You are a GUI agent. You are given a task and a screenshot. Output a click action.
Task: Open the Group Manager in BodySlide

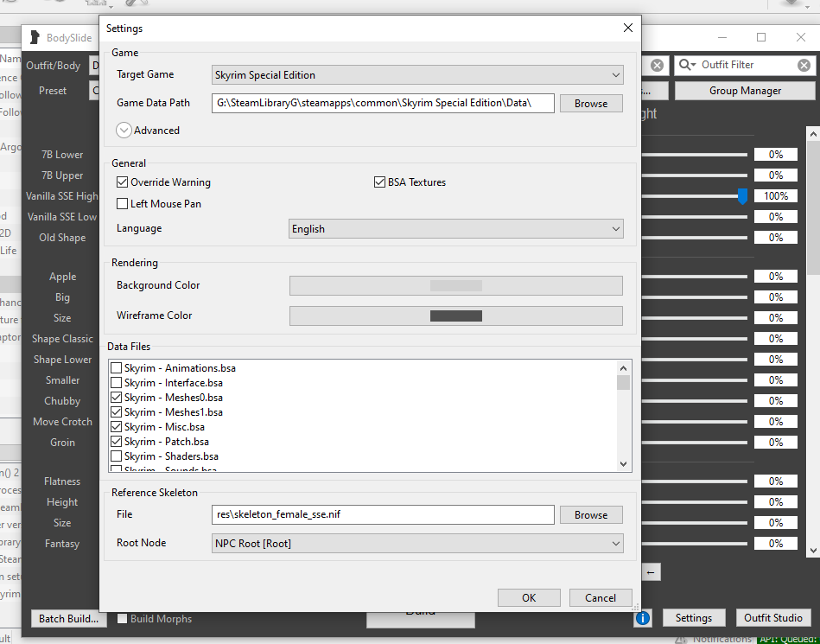click(745, 91)
